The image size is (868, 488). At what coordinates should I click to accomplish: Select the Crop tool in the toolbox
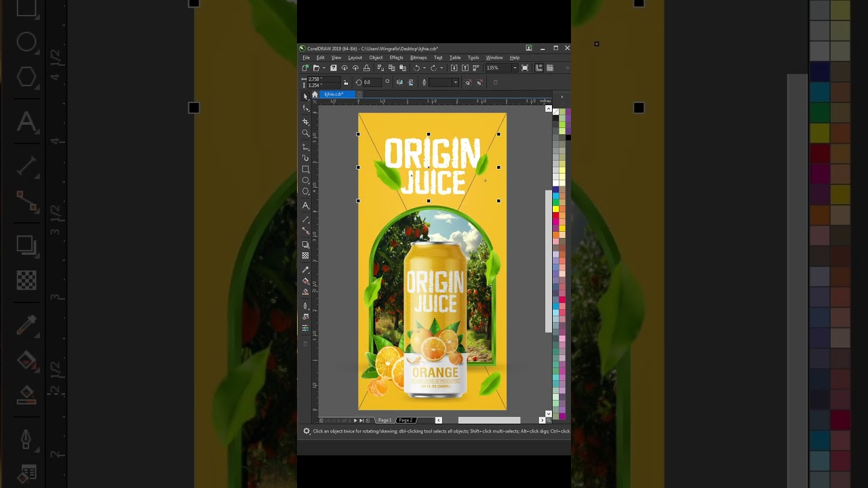pos(305,121)
